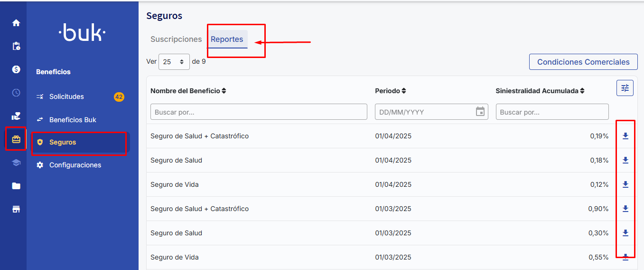Switch to the Suscripciones tab
Viewport: 644px width, 270px height.
click(x=176, y=39)
